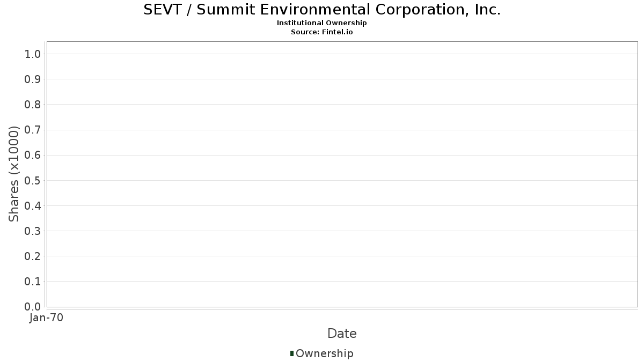644x362 pixels.
Task: Select the 0.3 y-axis tick label
Action: click(x=33, y=231)
